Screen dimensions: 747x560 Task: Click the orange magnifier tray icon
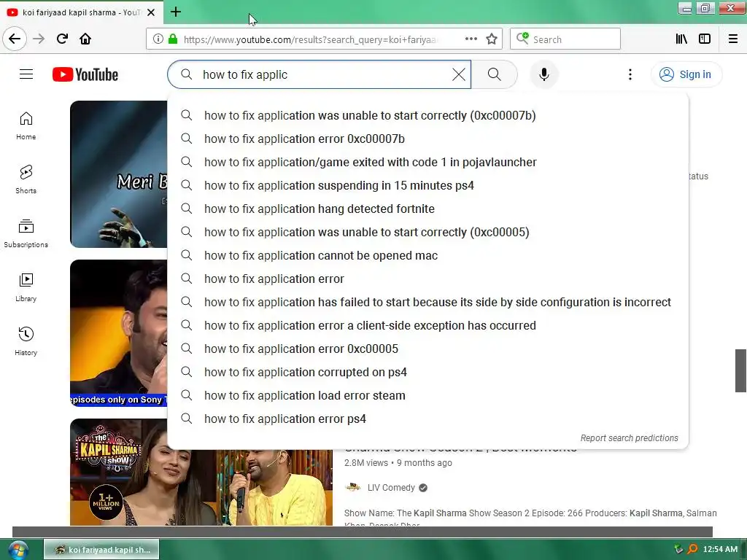(692, 549)
